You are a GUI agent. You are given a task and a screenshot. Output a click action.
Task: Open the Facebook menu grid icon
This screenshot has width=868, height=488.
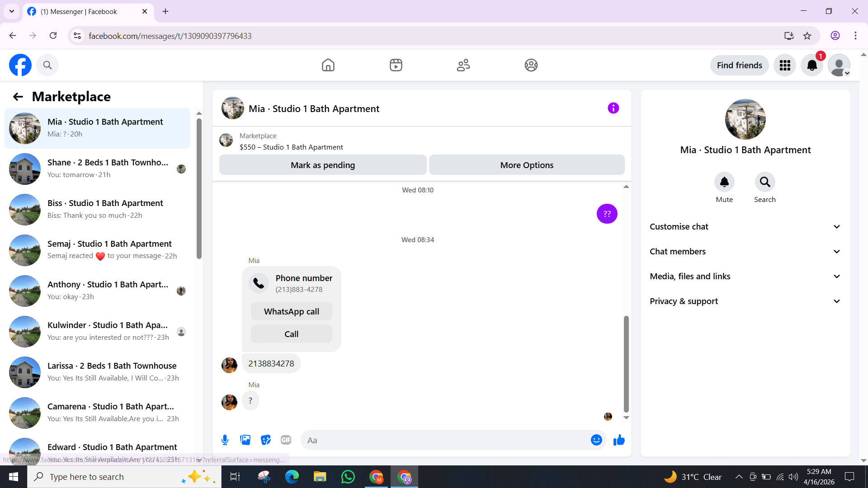[x=785, y=65]
